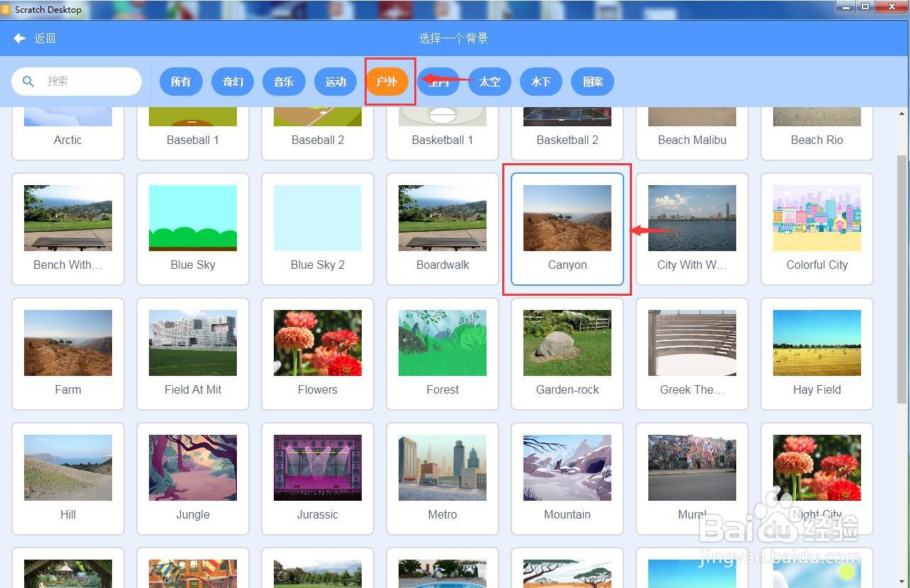
Task: Pick the Blue Sky 2 backdrop
Action: click(318, 229)
